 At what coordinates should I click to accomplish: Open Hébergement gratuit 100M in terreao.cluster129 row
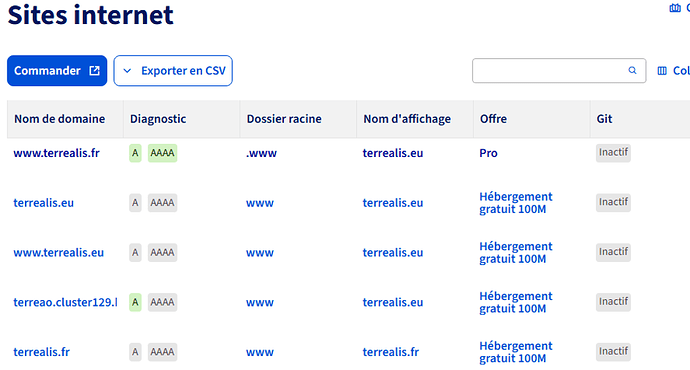tap(516, 302)
